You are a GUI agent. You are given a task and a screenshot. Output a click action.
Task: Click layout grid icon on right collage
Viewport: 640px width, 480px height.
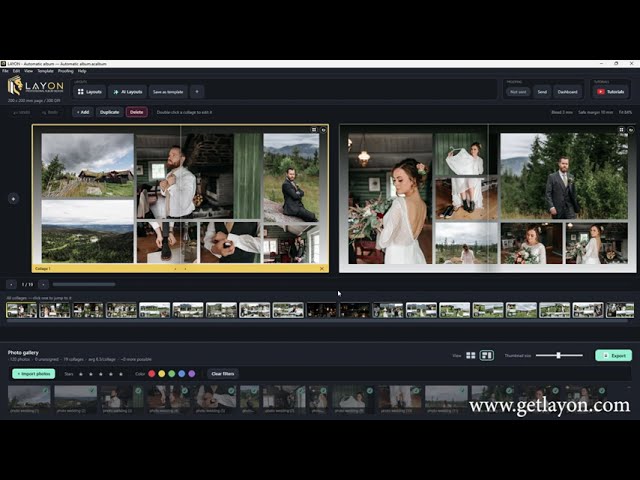(x=621, y=130)
